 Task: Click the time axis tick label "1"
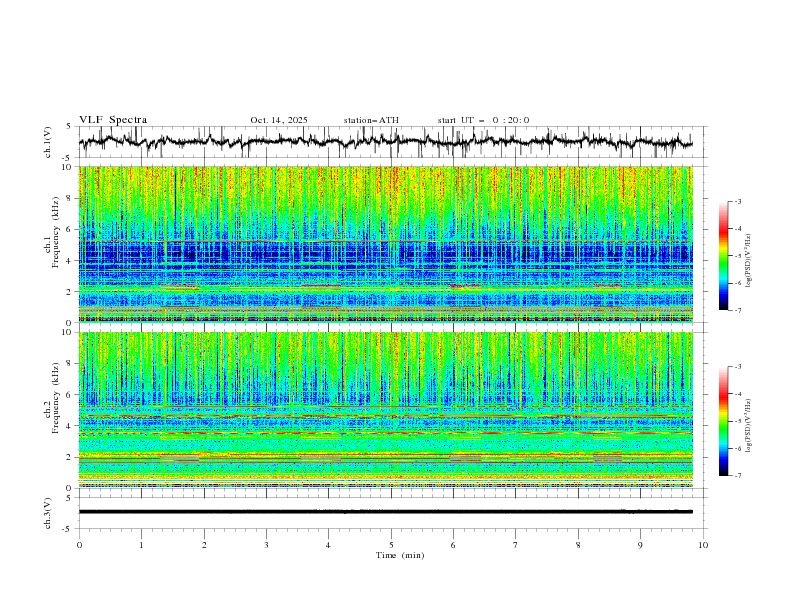141,545
